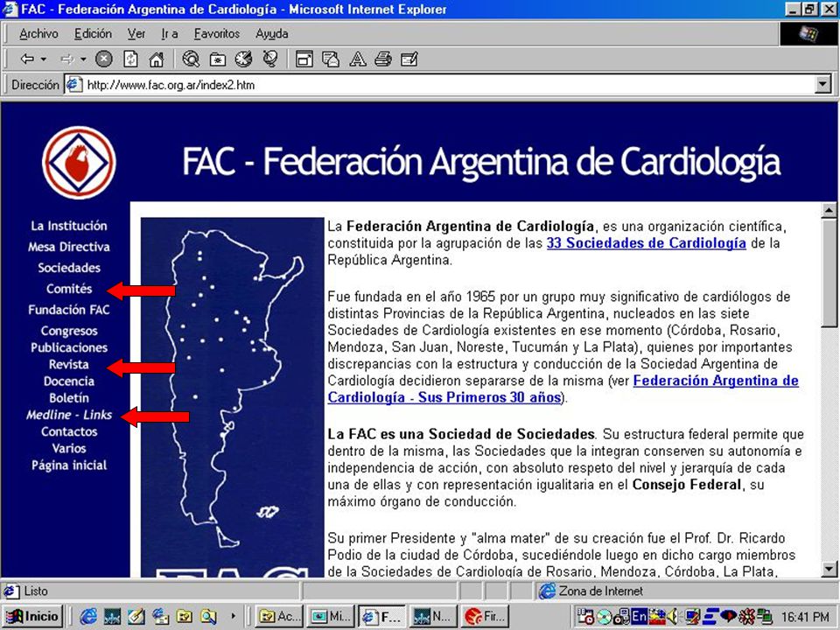Open Revista sidebar link
The image size is (840, 630).
coord(68,365)
